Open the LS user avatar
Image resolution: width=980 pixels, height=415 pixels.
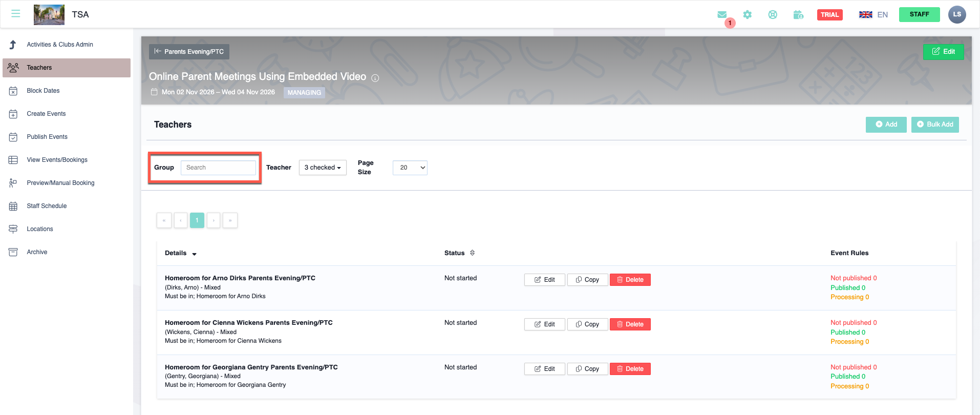tap(956, 14)
